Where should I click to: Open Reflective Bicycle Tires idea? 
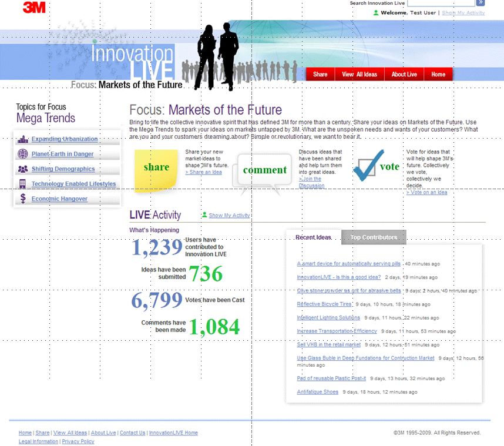pyautogui.click(x=324, y=304)
